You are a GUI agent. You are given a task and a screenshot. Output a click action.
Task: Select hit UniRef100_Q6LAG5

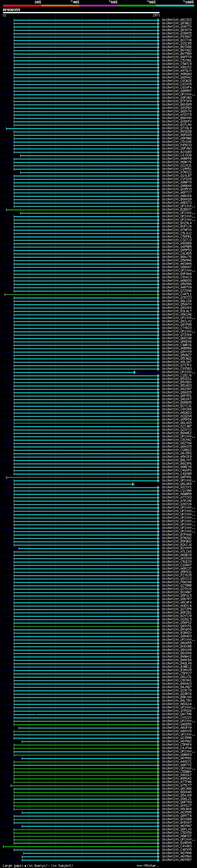(177, 423)
